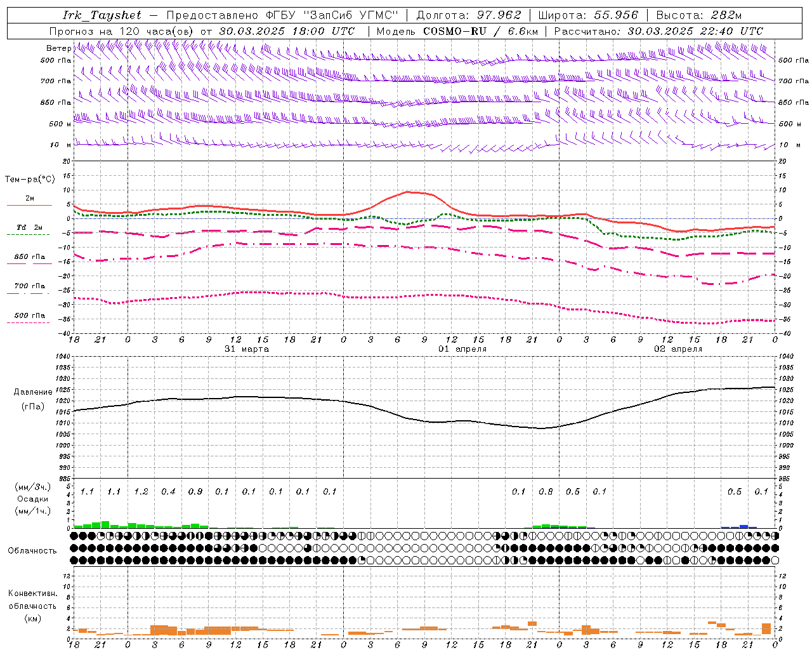Click the -40 tick on left temperature axis
Image resolution: width=812 pixels, height=650 pixels.
pos(64,333)
